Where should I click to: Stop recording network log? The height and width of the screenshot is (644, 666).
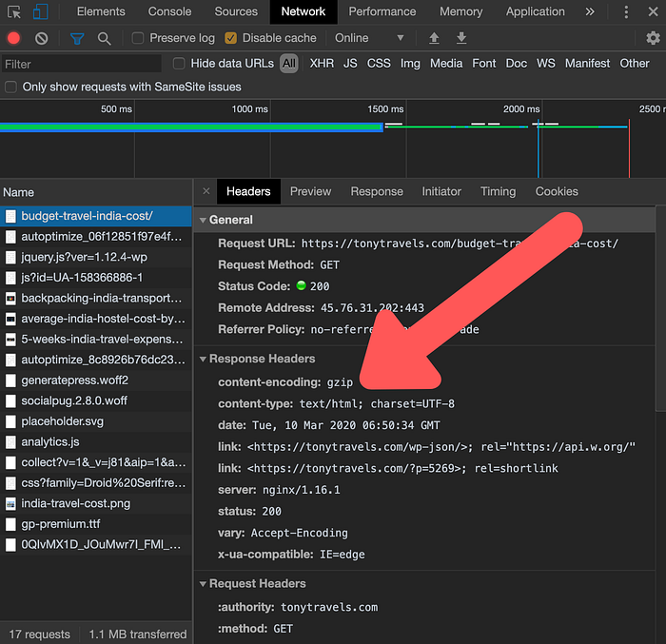(x=13, y=38)
